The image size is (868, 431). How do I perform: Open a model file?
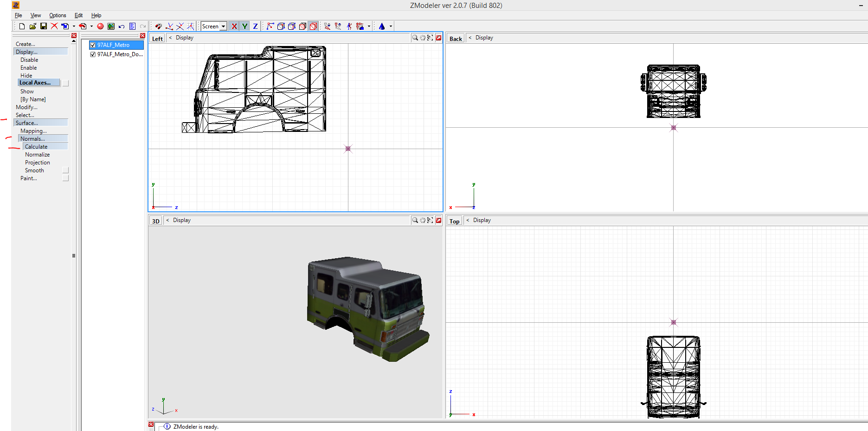(x=32, y=26)
